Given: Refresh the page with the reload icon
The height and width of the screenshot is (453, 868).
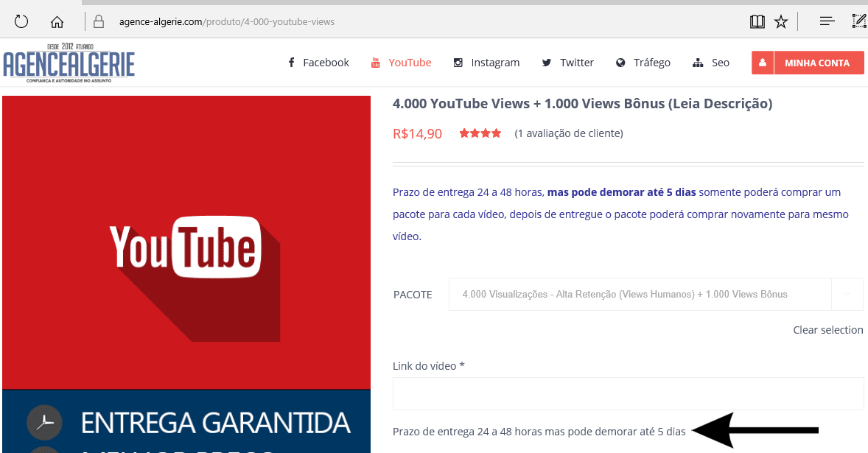Looking at the screenshot, I should [21, 21].
